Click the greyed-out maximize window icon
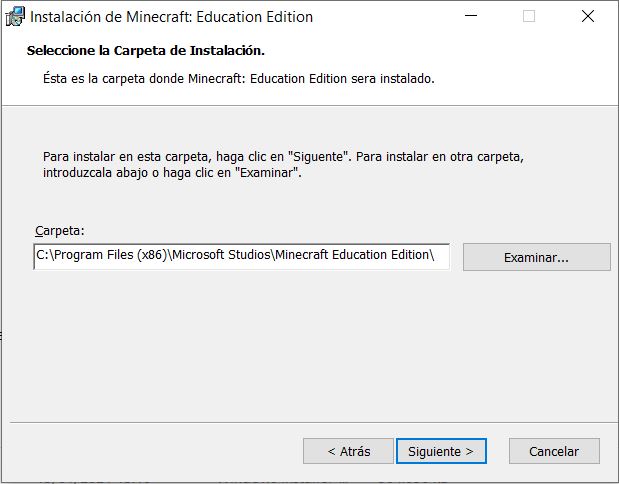The image size is (619, 484). (x=529, y=16)
